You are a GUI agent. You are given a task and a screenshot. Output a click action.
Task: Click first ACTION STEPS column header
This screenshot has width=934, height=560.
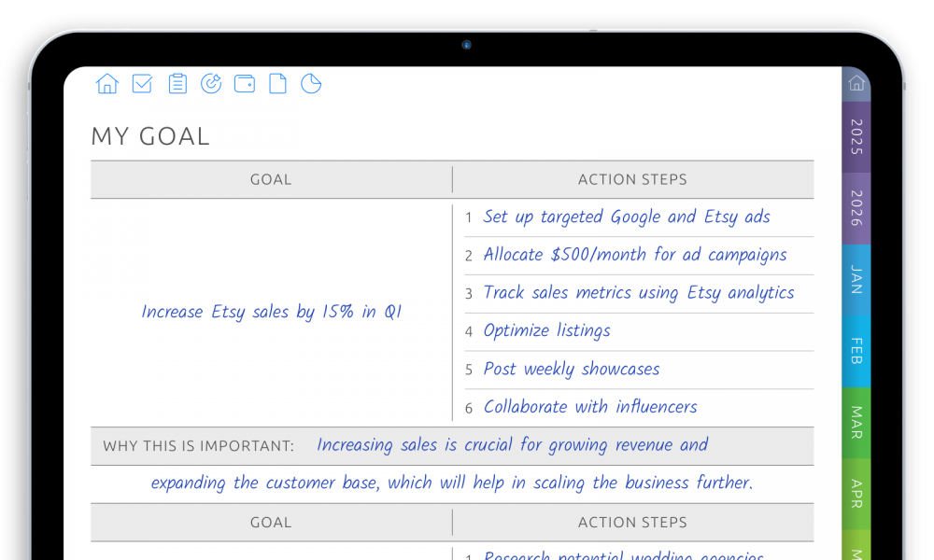(x=632, y=180)
